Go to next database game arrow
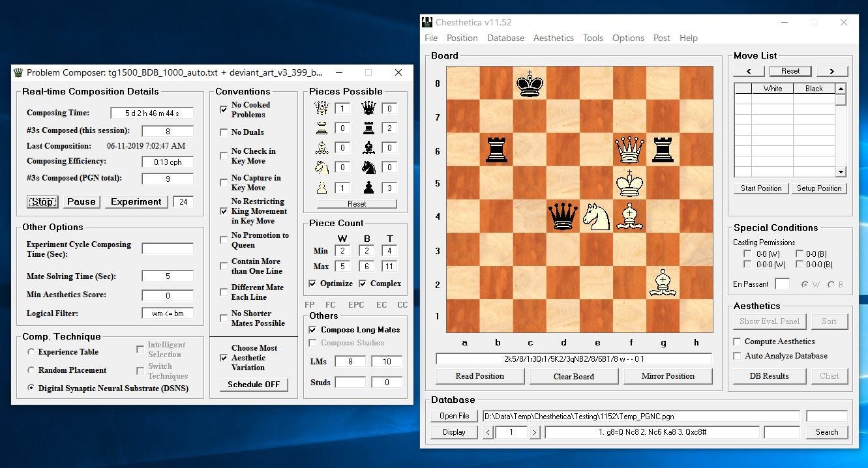The width and height of the screenshot is (868, 468). 535,432
